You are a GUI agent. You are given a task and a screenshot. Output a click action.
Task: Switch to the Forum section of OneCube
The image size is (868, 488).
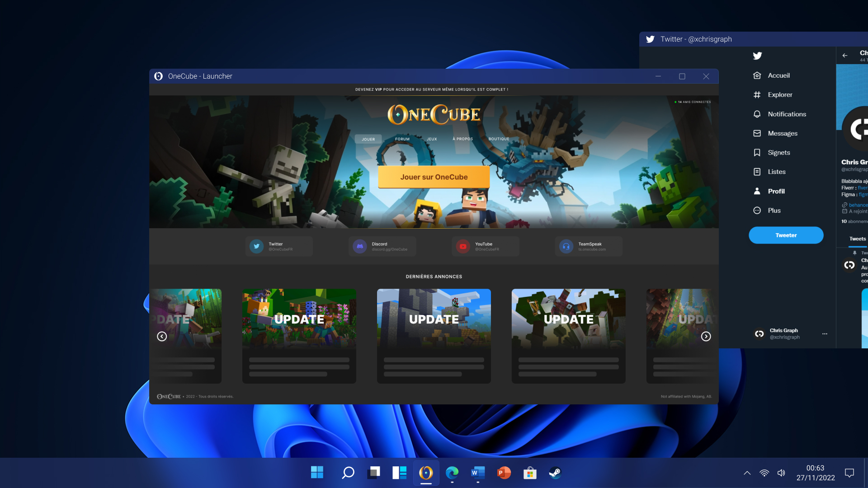click(x=402, y=139)
